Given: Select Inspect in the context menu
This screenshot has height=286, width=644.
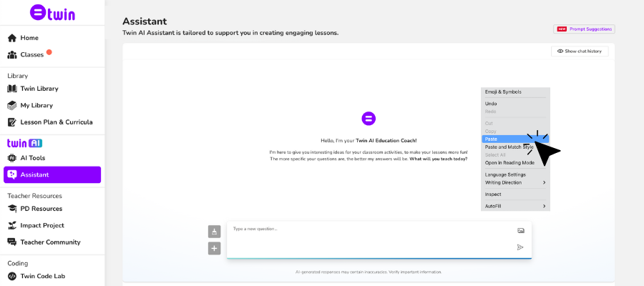Looking at the screenshot, I should click(x=493, y=194).
